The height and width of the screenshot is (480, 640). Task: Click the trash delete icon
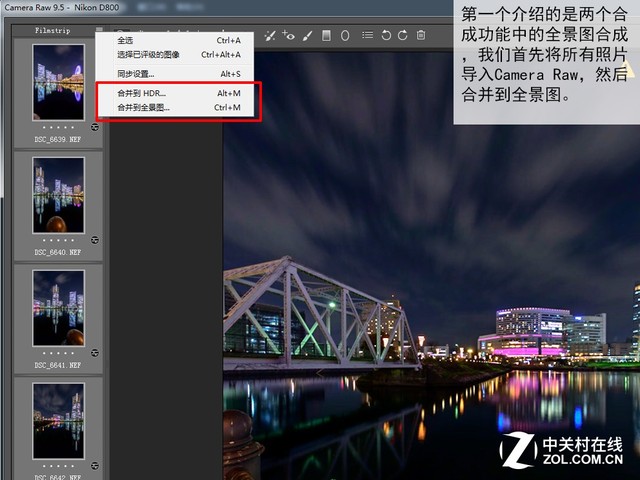coord(421,36)
